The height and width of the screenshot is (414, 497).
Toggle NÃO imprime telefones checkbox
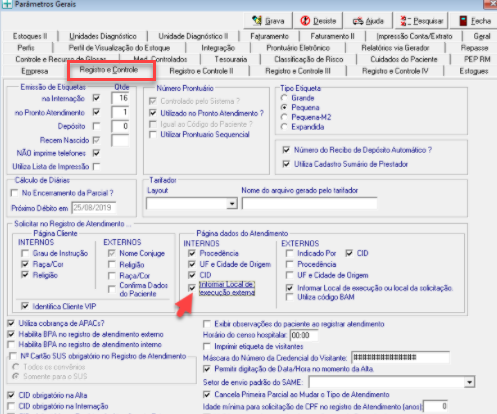coord(96,153)
